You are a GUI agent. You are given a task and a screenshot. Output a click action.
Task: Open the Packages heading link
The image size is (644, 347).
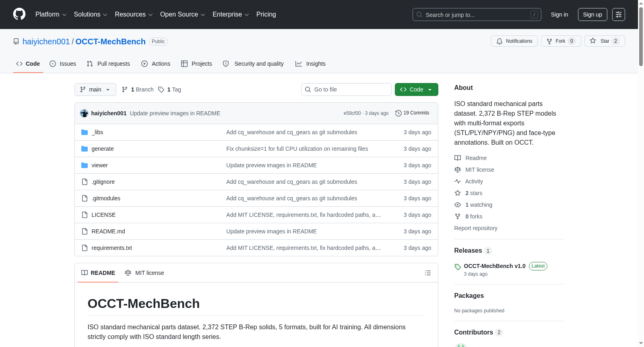click(x=469, y=296)
